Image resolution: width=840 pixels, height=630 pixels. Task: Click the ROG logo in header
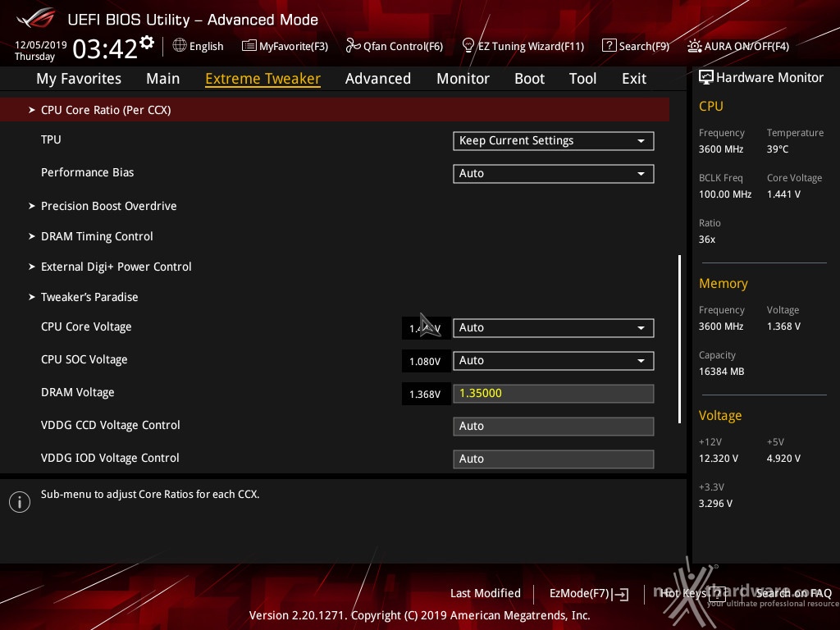[36, 19]
